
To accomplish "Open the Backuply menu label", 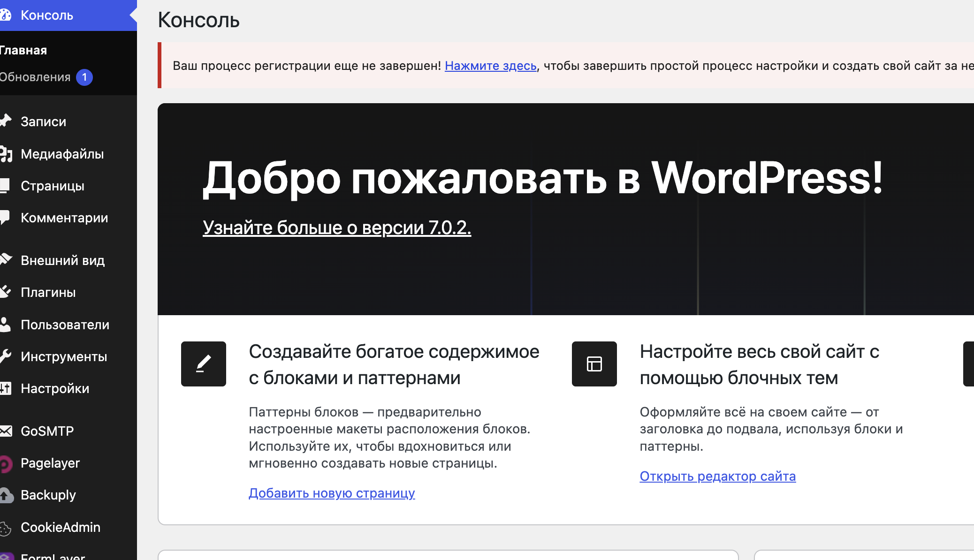I will (x=48, y=495).
